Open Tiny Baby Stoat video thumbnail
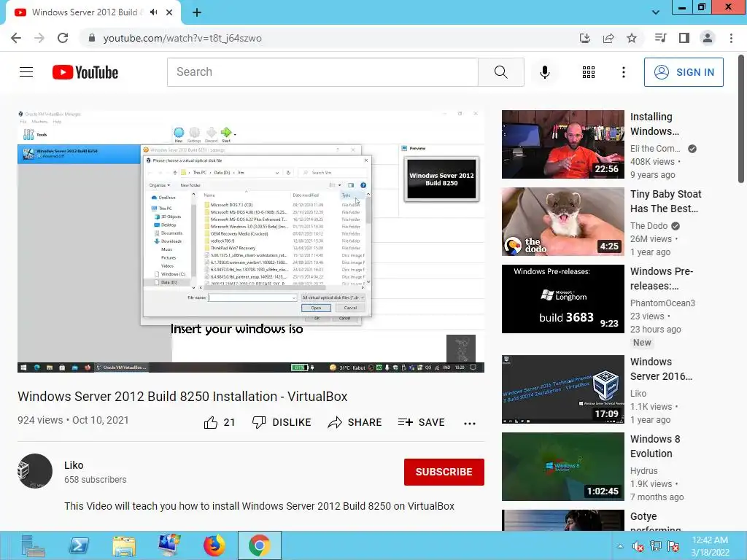The width and height of the screenshot is (747, 560). point(563,222)
